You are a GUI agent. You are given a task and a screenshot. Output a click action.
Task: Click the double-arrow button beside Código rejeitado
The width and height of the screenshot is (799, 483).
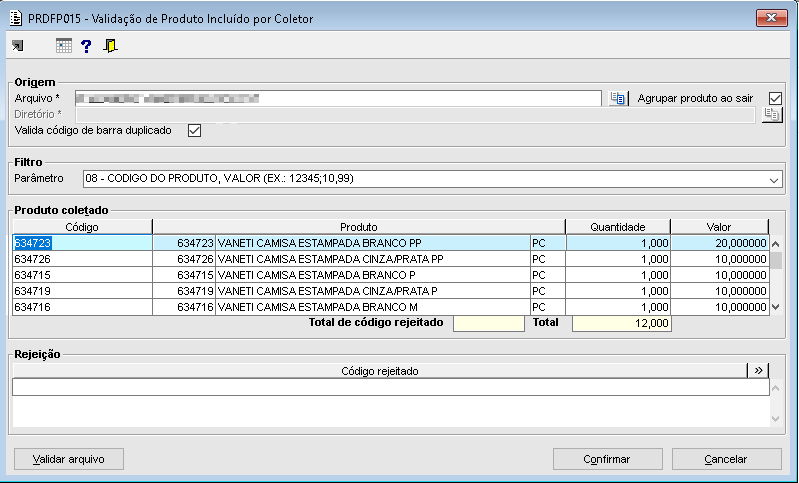[760, 371]
